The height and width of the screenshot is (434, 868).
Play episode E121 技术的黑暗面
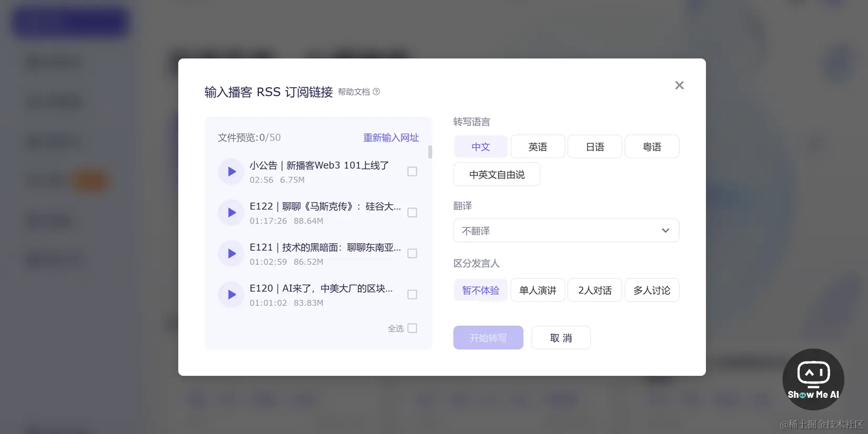click(x=231, y=253)
